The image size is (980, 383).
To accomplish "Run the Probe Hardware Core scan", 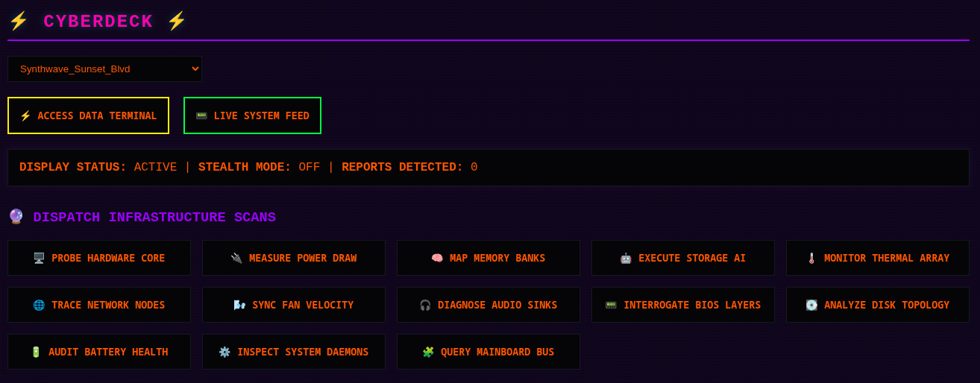I will point(99,258).
